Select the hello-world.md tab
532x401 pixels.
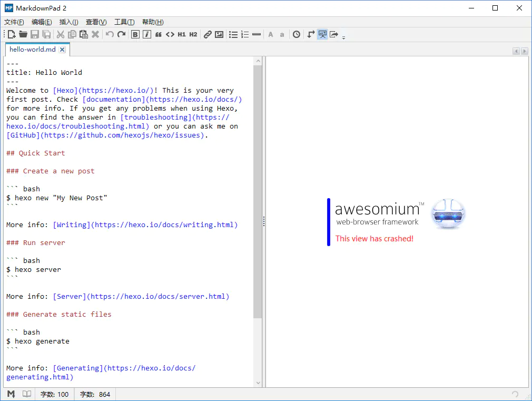33,50
